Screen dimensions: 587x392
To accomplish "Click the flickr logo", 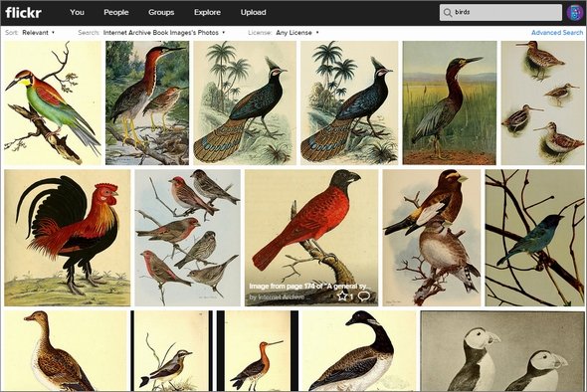I will pyautogui.click(x=23, y=12).
